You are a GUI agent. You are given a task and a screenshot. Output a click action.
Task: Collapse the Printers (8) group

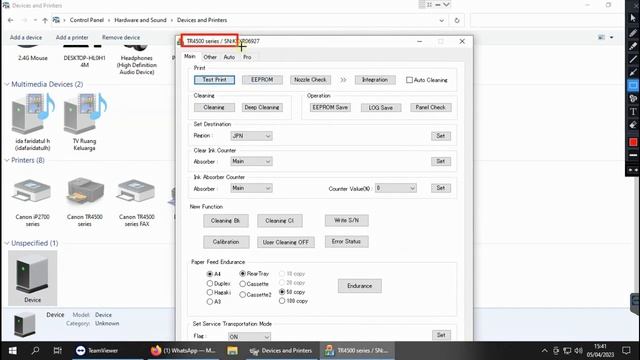point(7,160)
